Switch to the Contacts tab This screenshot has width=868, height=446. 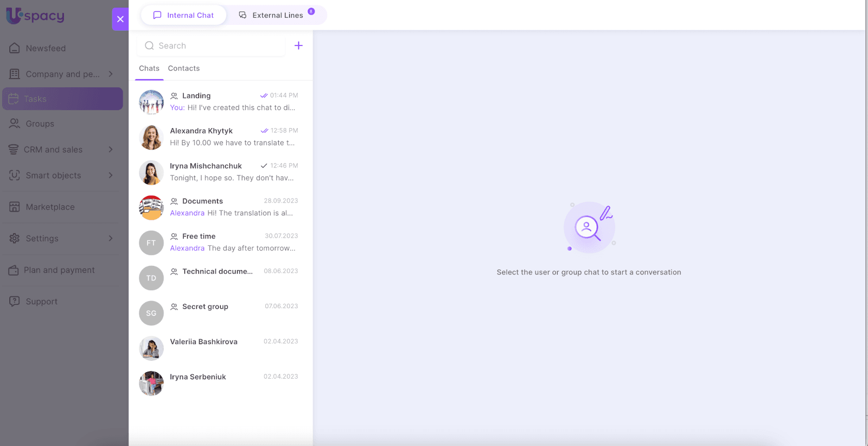point(183,68)
